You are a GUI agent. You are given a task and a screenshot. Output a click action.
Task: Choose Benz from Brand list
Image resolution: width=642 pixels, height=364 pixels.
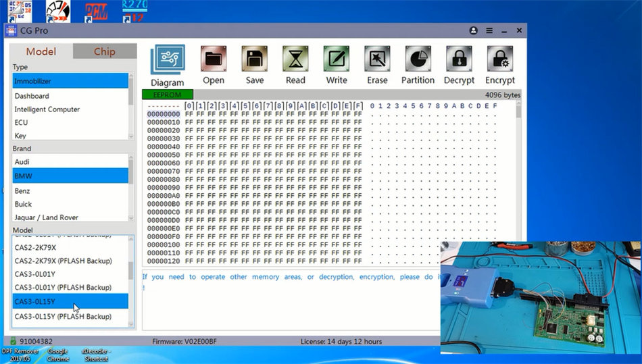23,191
